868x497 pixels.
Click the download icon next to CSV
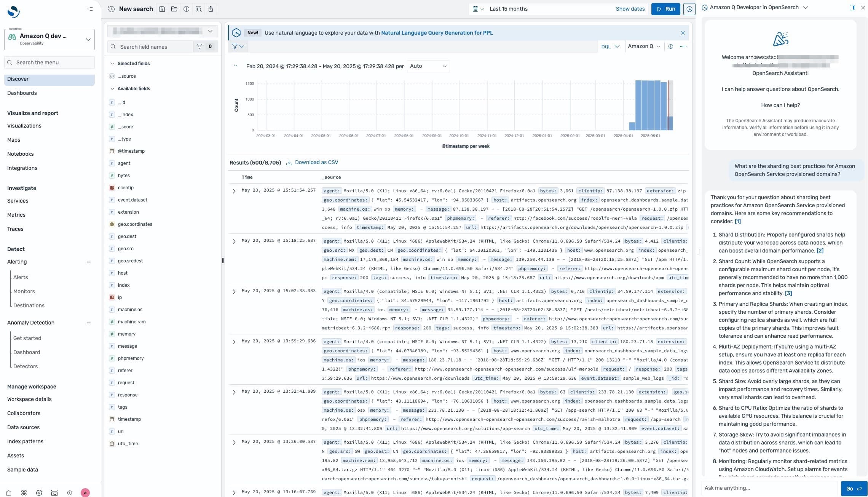[289, 163]
